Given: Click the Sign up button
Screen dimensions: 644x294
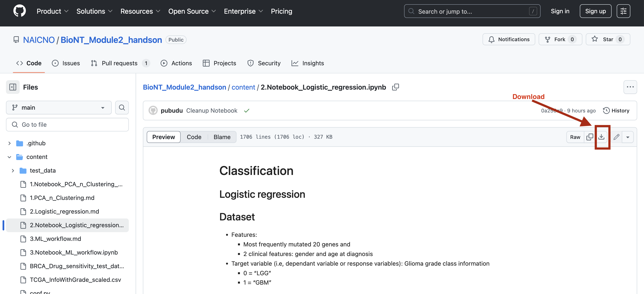Looking at the screenshot, I should 596,11.
